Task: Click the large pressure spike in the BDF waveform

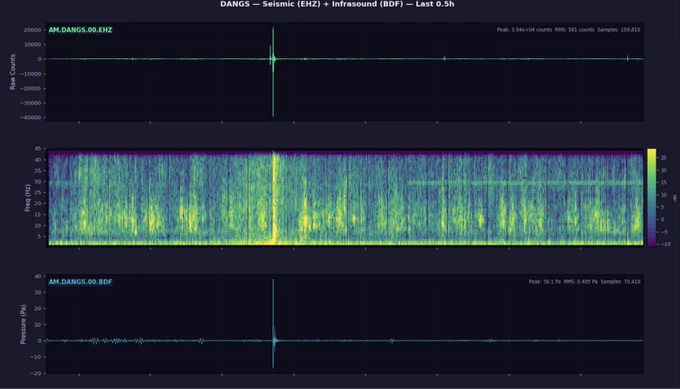Action: pos(273,324)
